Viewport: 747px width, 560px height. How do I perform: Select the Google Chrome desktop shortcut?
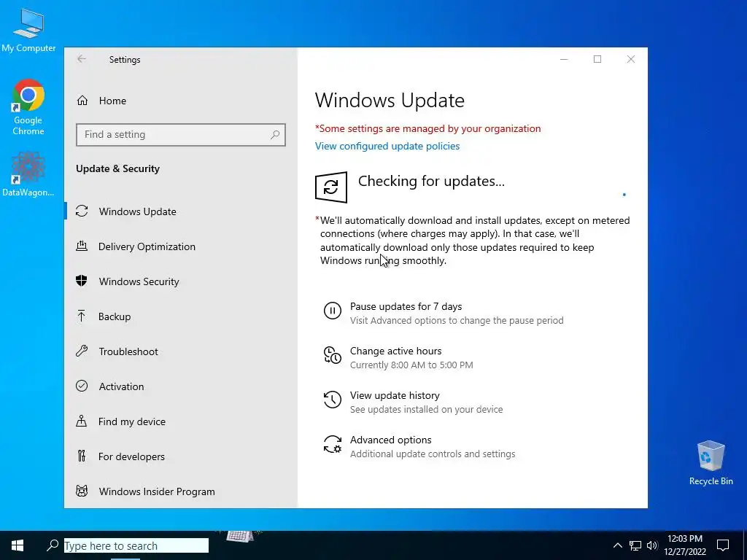[x=28, y=108]
